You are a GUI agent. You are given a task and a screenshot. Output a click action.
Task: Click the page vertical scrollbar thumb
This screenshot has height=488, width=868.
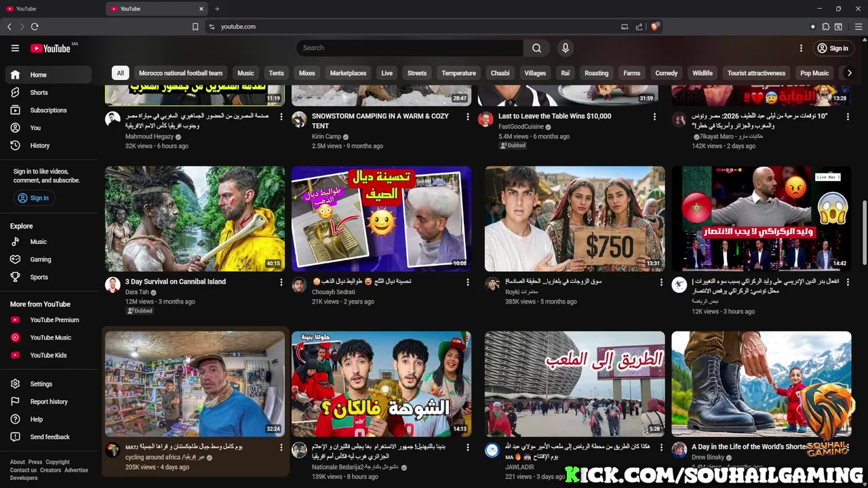(x=864, y=233)
